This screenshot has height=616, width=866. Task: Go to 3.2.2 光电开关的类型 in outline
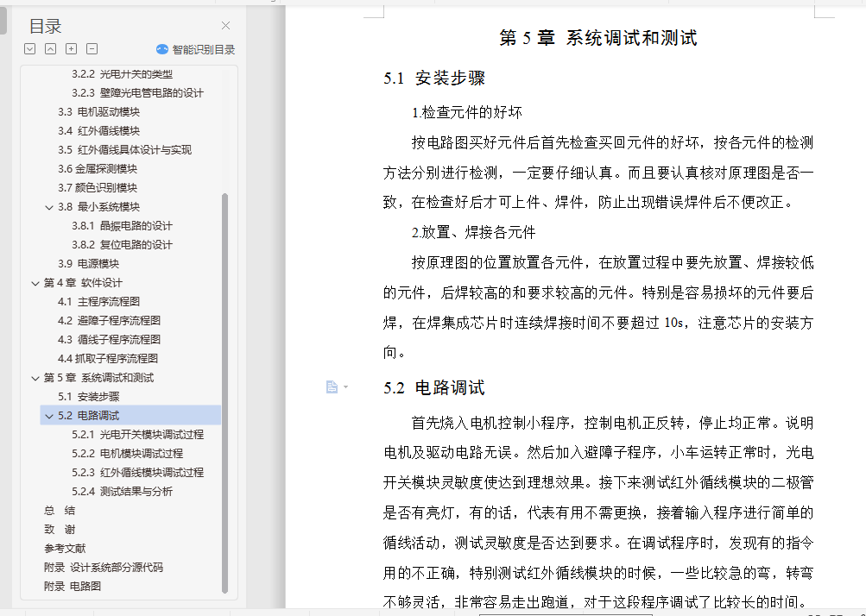[x=122, y=74]
